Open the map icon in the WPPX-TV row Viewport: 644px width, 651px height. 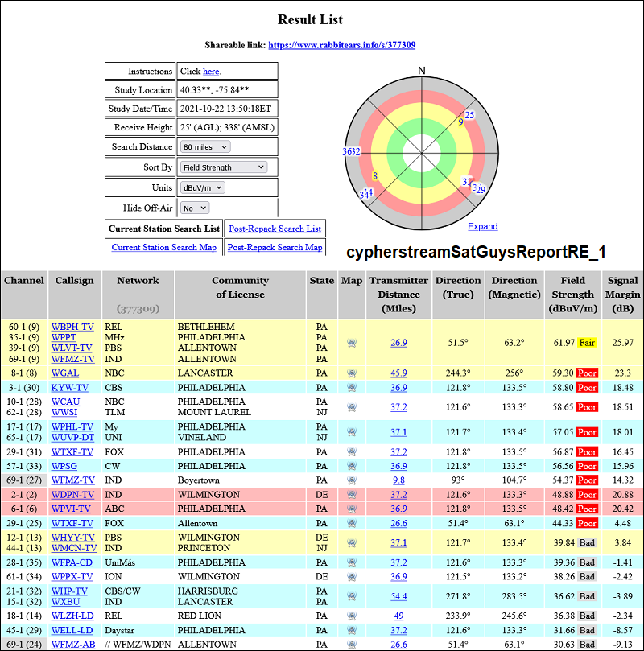point(352,577)
